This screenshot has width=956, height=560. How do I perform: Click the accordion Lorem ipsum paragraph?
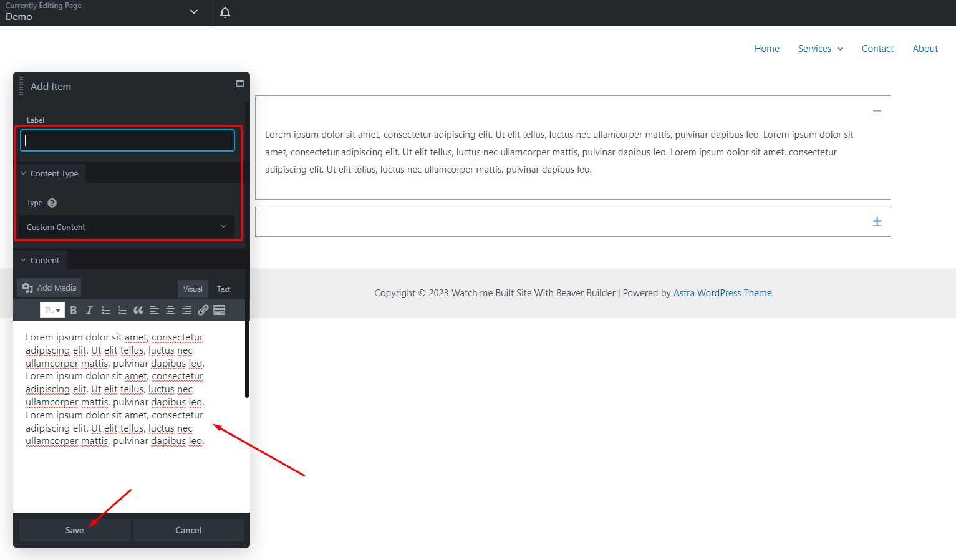click(x=559, y=152)
